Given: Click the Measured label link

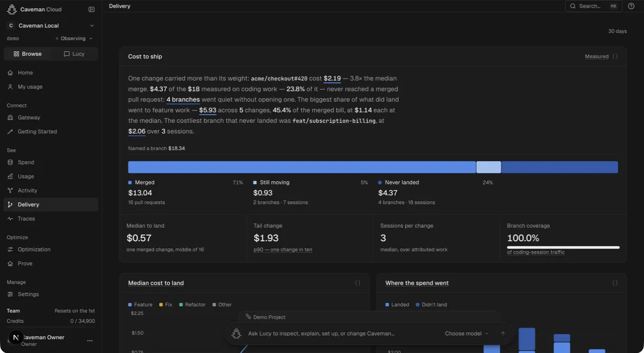Looking at the screenshot, I should [597, 56].
